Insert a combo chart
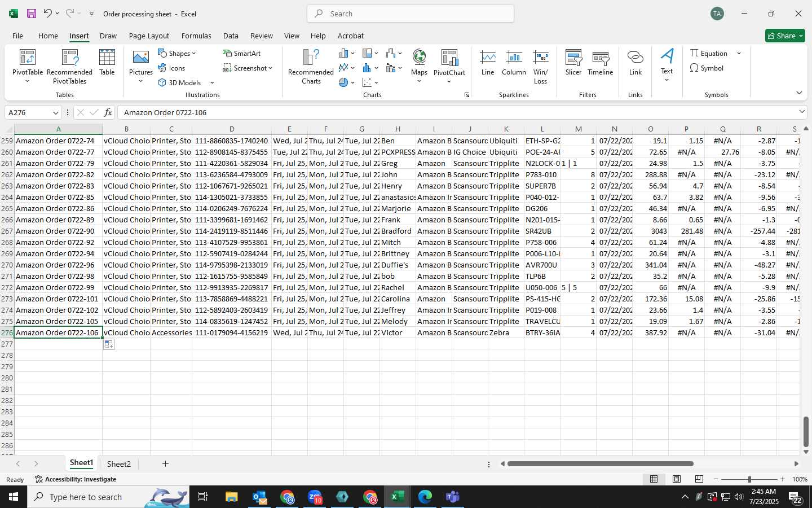812x508 pixels. click(x=394, y=68)
